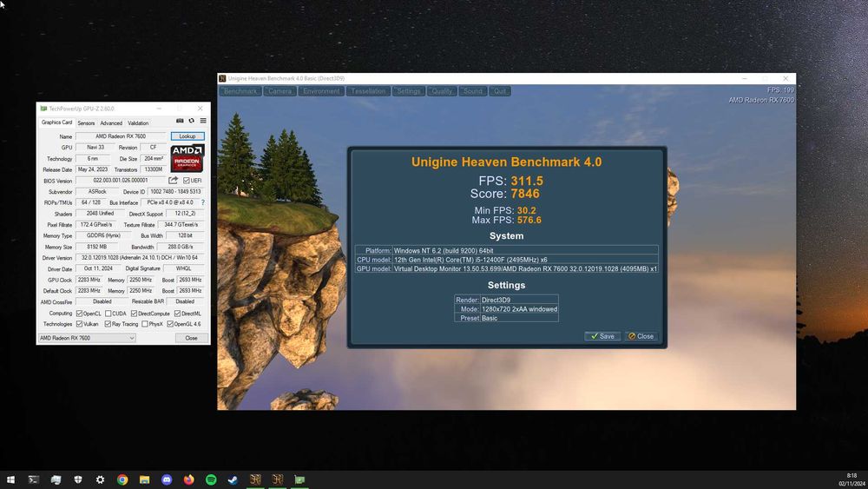868x489 pixels.
Task: Open Windows Start menu
Action: (10, 479)
